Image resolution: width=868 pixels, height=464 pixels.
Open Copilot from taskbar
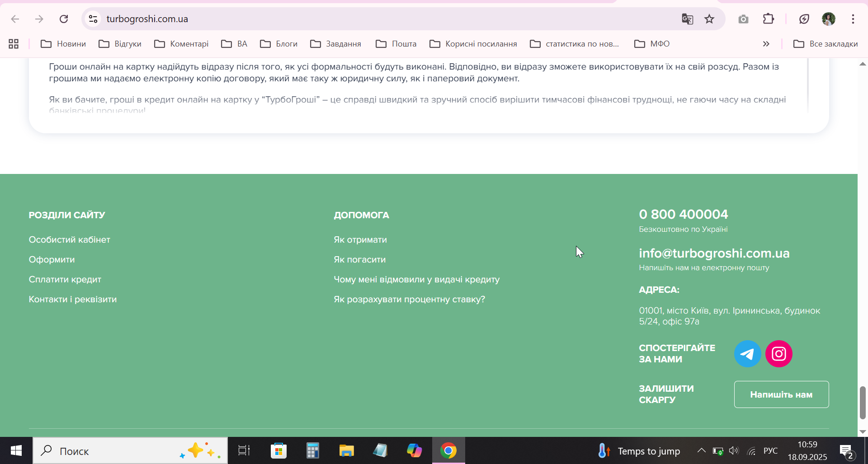tap(414, 450)
